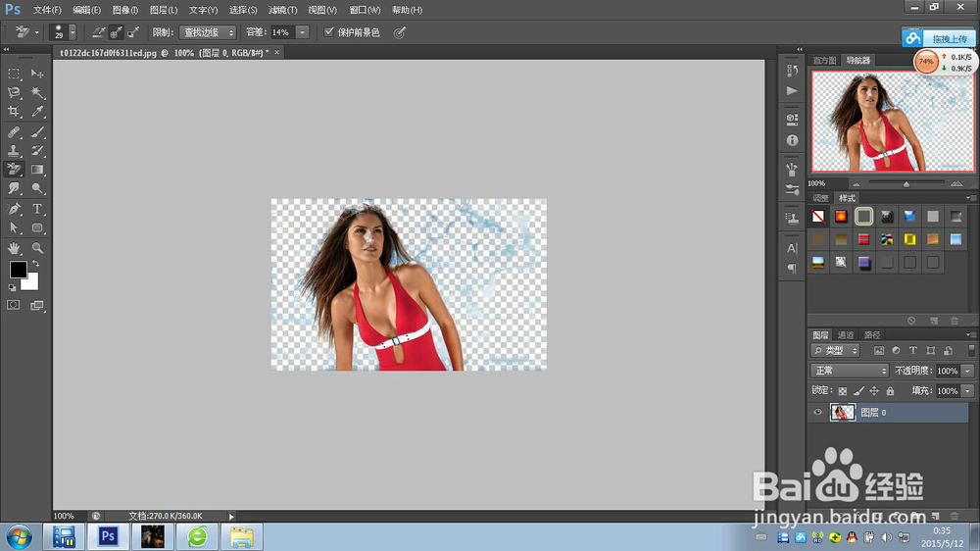Open the 滤镜(T) menu
The image size is (980, 551).
click(282, 10)
